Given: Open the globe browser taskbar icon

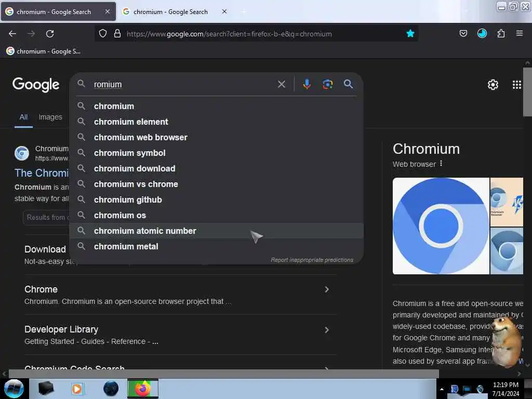Looking at the screenshot, I should (111, 389).
